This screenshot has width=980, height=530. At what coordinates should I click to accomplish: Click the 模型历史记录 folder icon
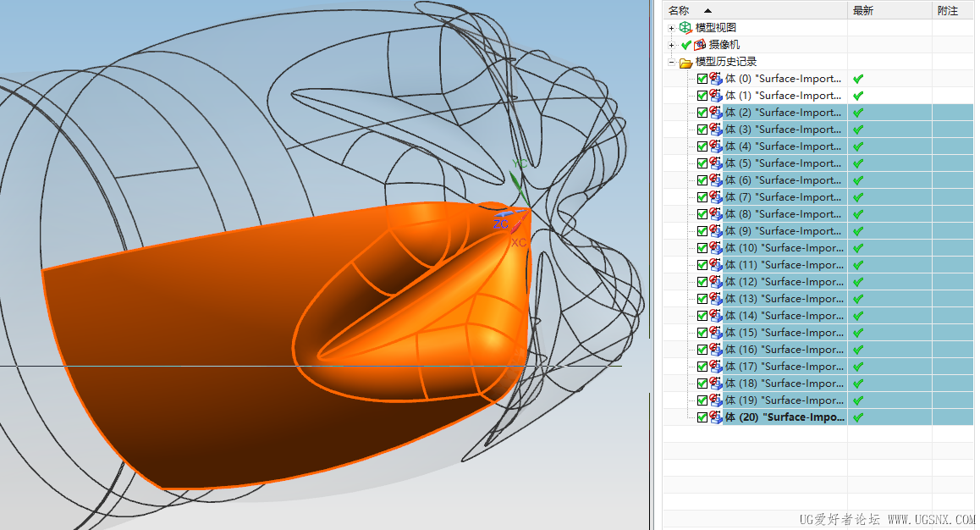[685, 62]
